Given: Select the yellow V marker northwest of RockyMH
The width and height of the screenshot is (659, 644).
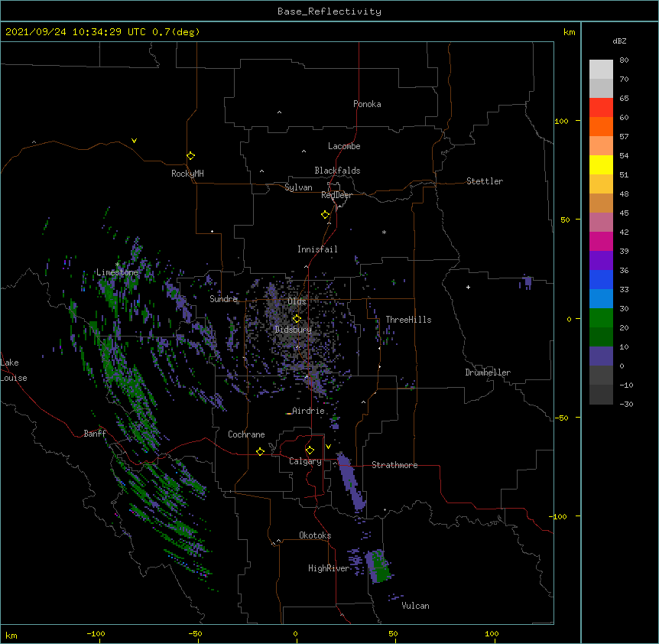Looking at the screenshot, I should (x=134, y=141).
